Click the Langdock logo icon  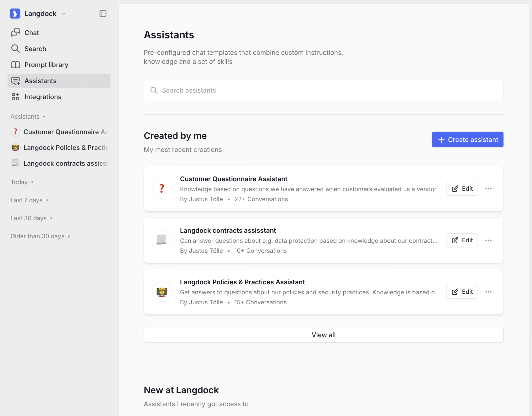tap(15, 14)
